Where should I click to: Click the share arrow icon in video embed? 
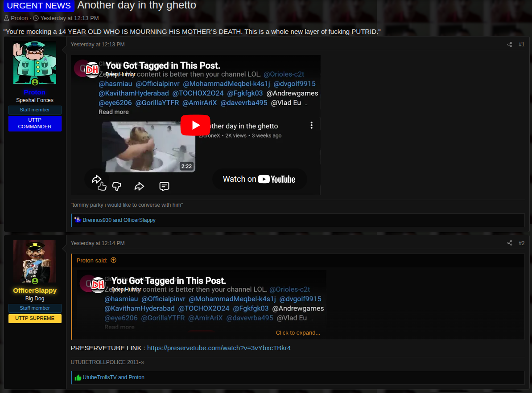pyautogui.click(x=139, y=186)
